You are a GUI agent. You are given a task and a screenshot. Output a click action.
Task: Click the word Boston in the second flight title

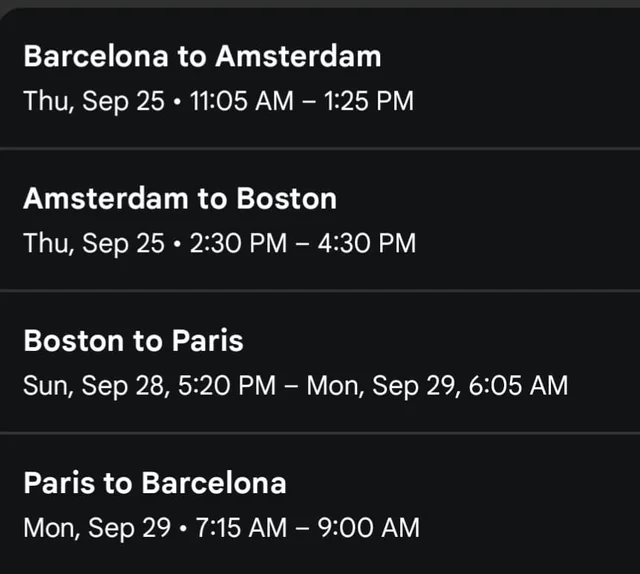point(286,199)
